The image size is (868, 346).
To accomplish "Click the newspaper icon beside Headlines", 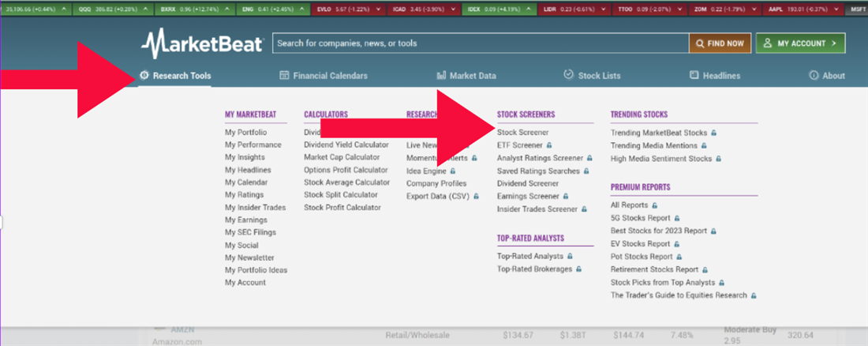I will pyautogui.click(x=694, y=76).
